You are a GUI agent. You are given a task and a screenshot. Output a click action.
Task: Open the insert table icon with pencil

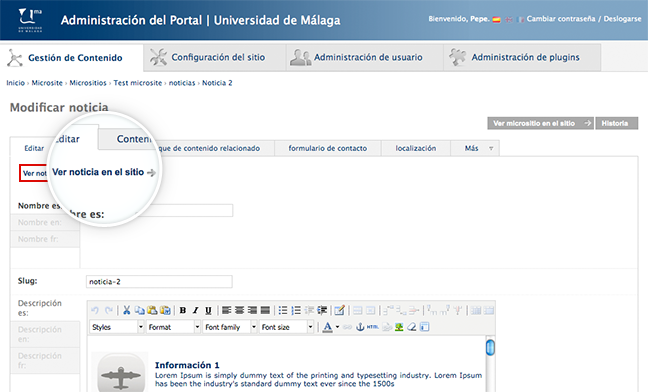pyautogui.click(x=340, y=310)
